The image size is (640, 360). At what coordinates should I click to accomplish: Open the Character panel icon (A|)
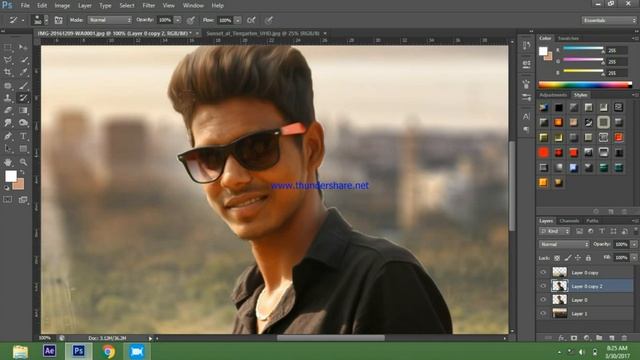pos(526,117)
